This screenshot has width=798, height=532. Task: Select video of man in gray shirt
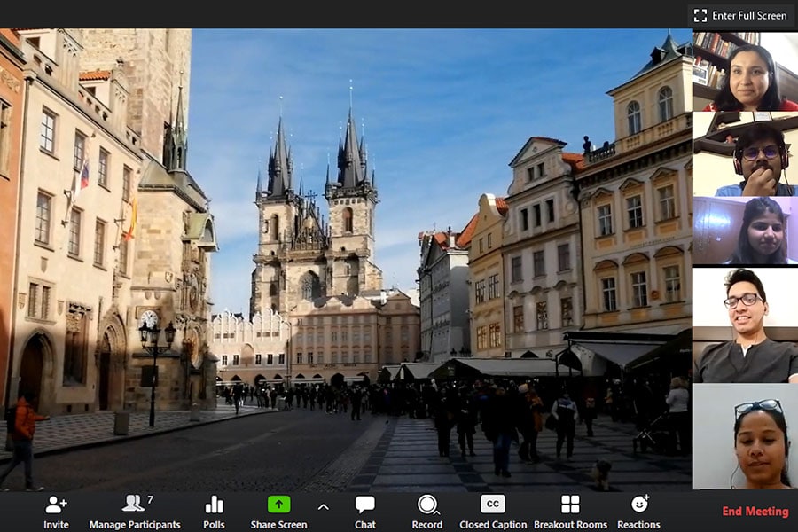[745, 325]
